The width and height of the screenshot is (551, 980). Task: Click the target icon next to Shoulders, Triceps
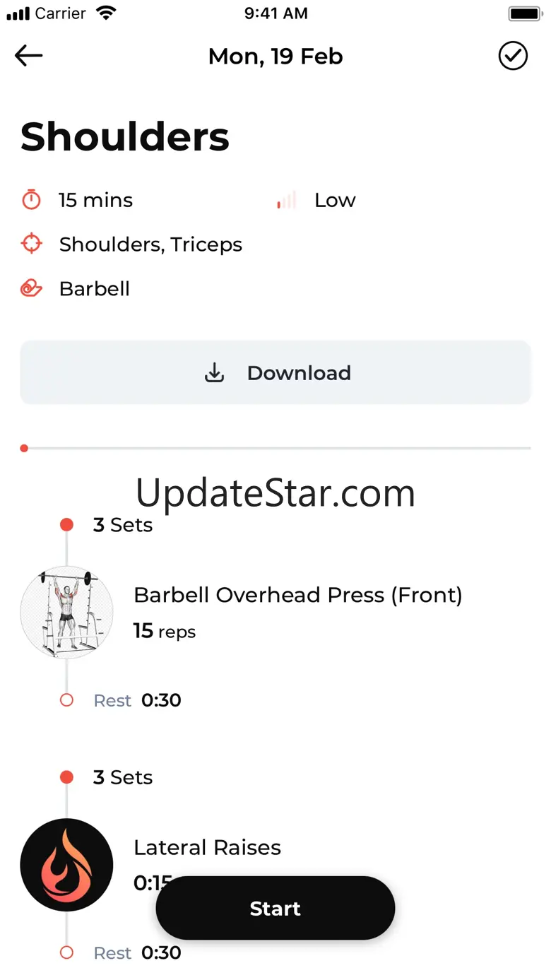pos(31,244)
